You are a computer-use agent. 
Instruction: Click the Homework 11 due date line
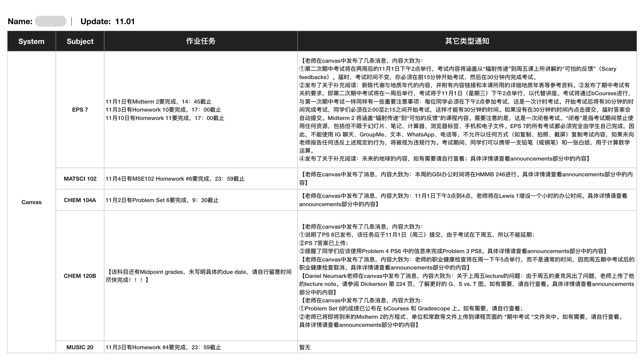click(165, 118)
